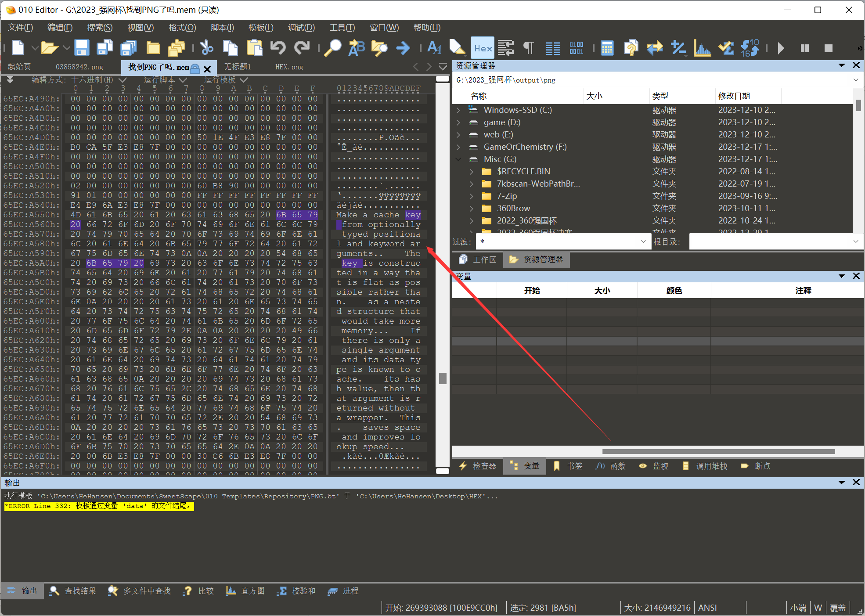Open the Histogram chart icon
This screenshot has height=616, width=865.
[x=702, y=47]
